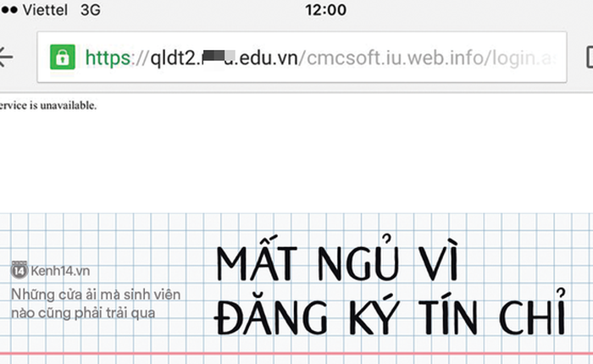Click the 'Service is unavailable' message
Viewport: 593px width, 364px height.
pos(48,106)
